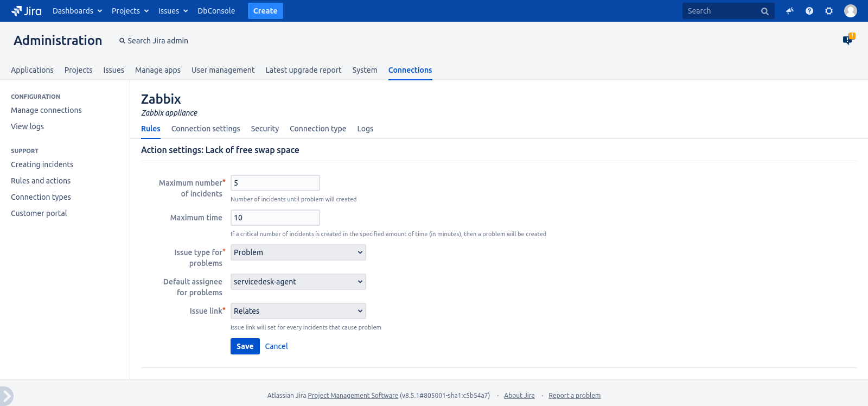
Task: Open the admin notification alert icon
Action: point(848,39)
